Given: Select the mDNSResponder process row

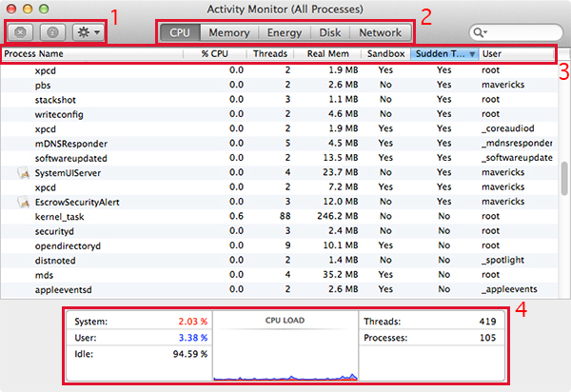Looking at the screenshot, I should [279, 144].
